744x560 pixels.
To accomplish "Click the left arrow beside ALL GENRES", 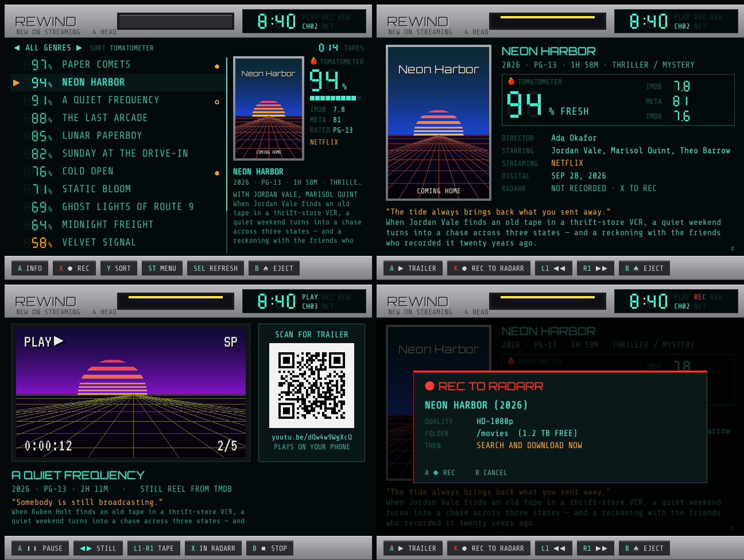I will pos(17,48).
